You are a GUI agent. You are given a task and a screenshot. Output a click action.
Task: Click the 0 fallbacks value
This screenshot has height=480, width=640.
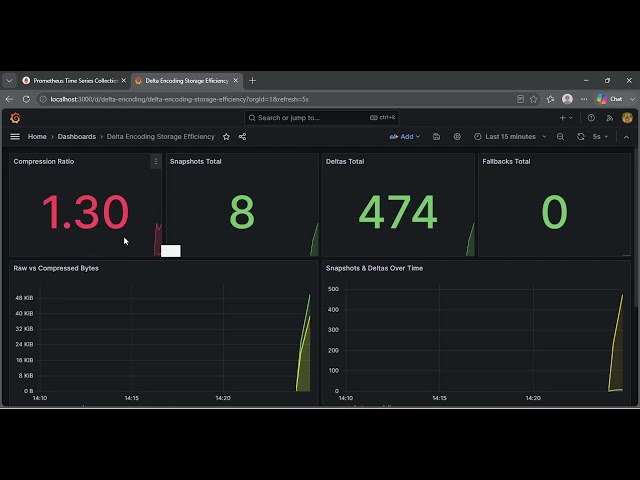coord(554,212)
